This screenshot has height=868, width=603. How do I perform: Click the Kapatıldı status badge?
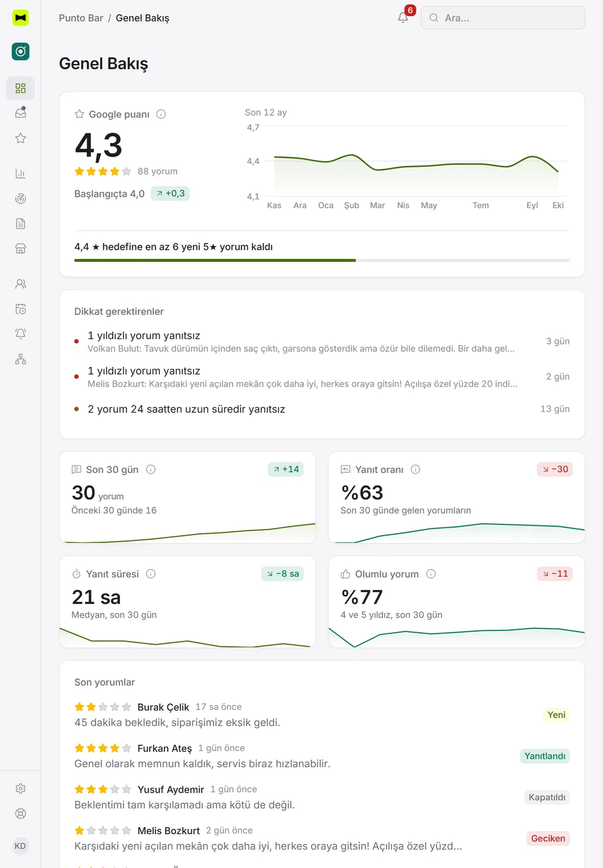pos(547,797)
